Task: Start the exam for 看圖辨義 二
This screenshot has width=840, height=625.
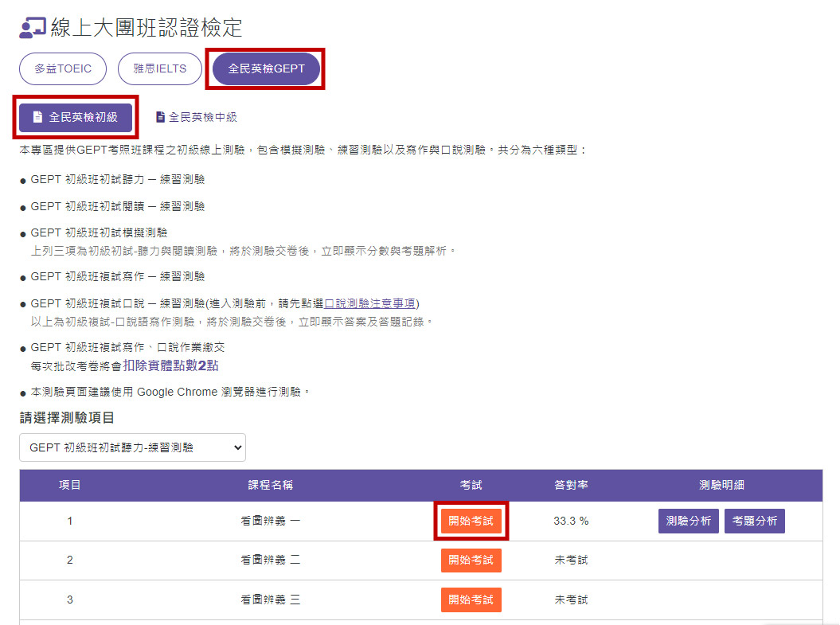Action: point(471,561)
